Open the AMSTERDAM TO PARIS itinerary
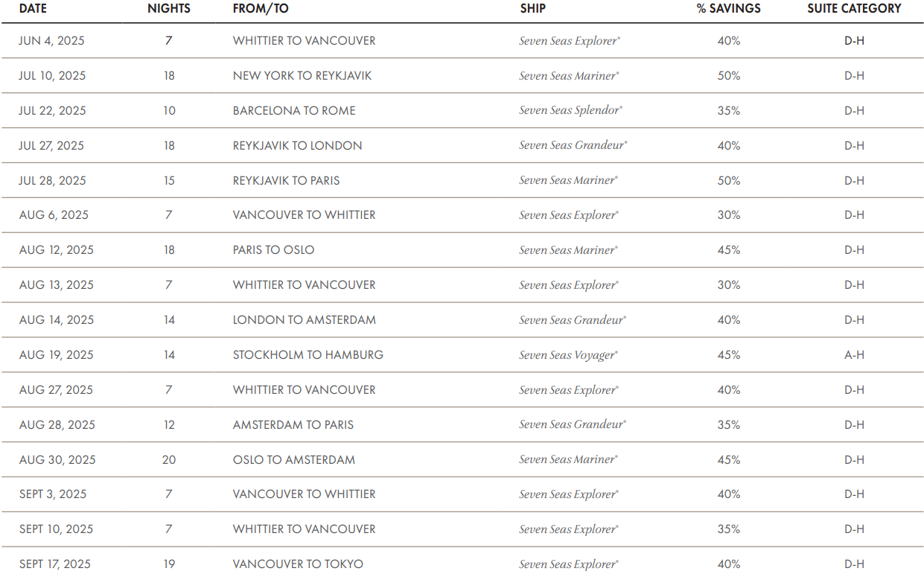 [x=293, y=425]
